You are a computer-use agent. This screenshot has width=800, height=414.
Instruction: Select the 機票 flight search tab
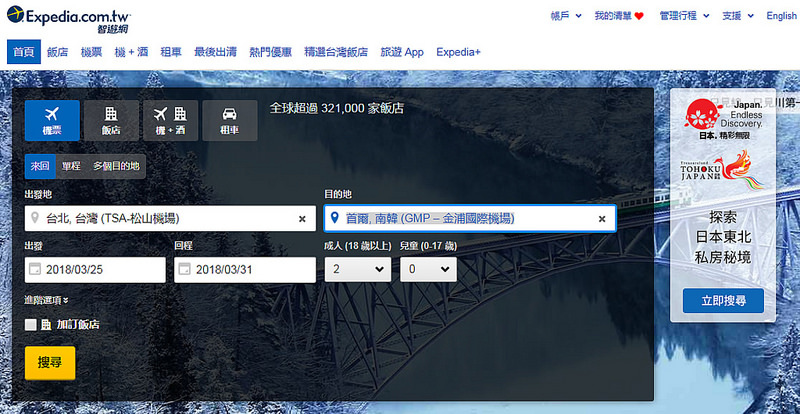(x=52, y=120)
